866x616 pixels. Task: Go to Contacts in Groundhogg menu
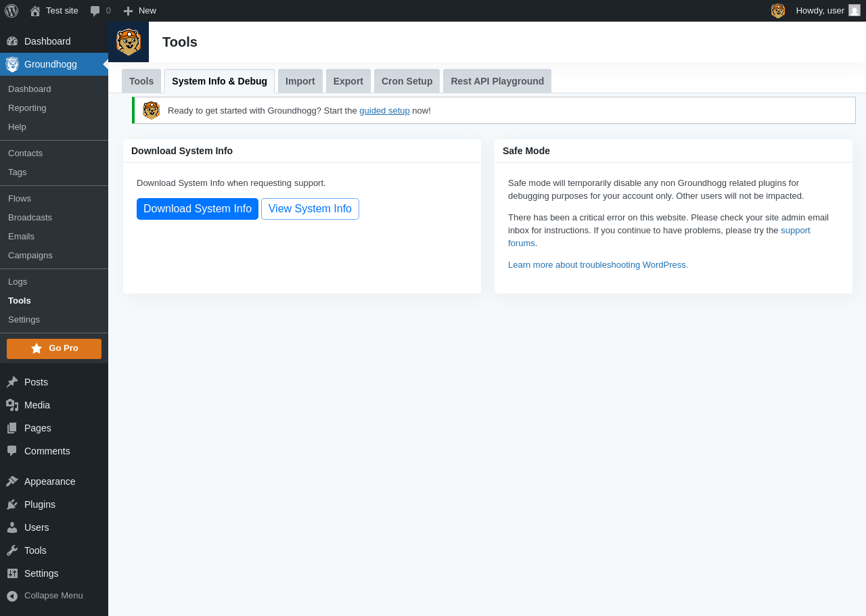25,153
